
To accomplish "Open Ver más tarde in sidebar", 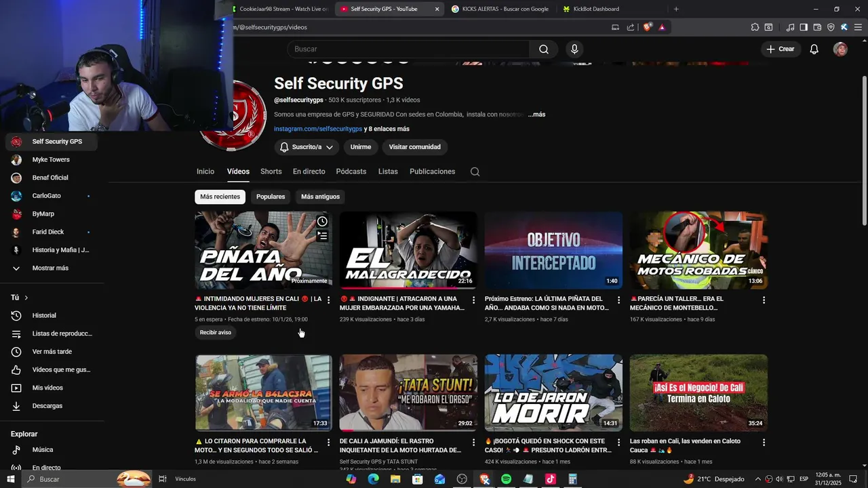I will click(52, 352).
